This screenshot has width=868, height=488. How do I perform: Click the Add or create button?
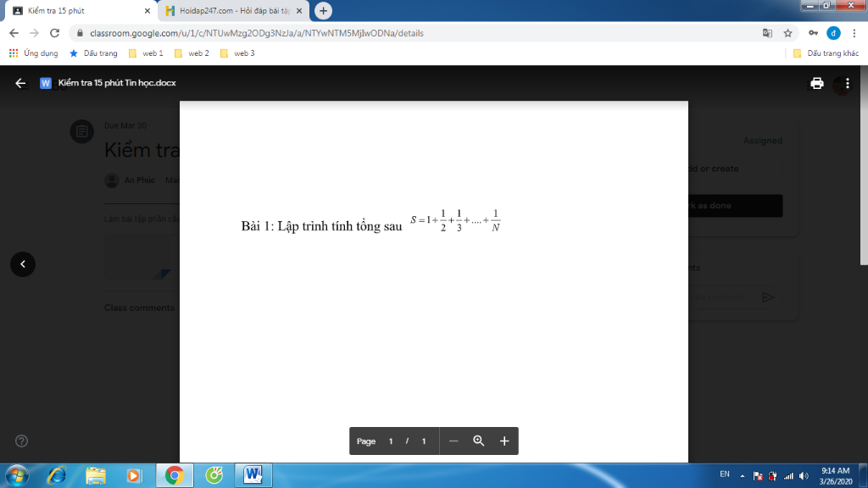[735, 169]
